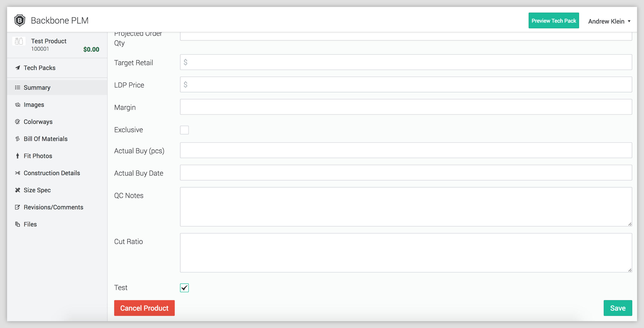Click the Revisions/Comments edit icon
Viewport: 644px width, 328px height.
tap(17, 207)
